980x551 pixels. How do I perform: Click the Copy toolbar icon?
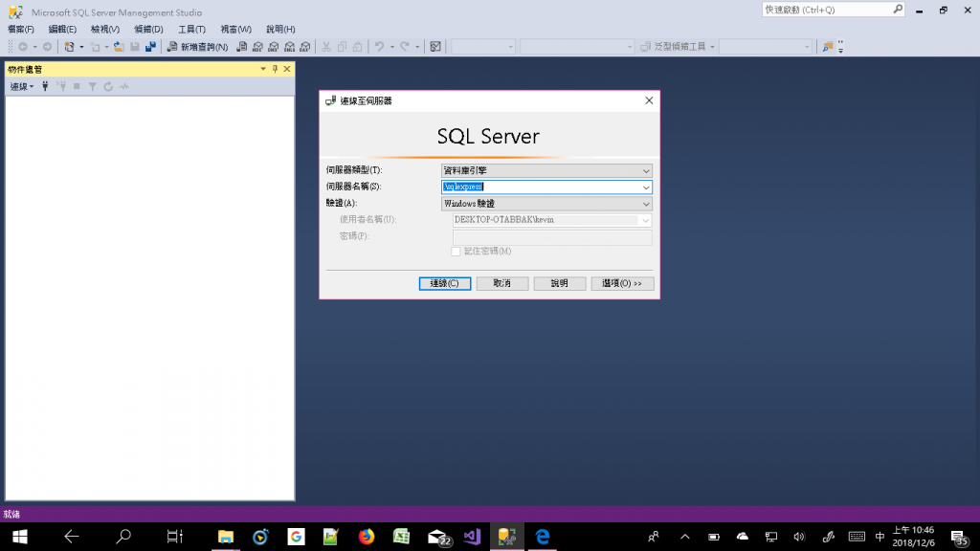(342, 47)
